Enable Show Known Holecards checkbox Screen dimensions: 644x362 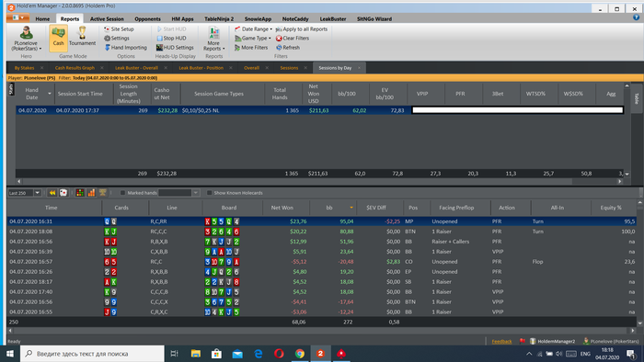click(x=210, y=193)
